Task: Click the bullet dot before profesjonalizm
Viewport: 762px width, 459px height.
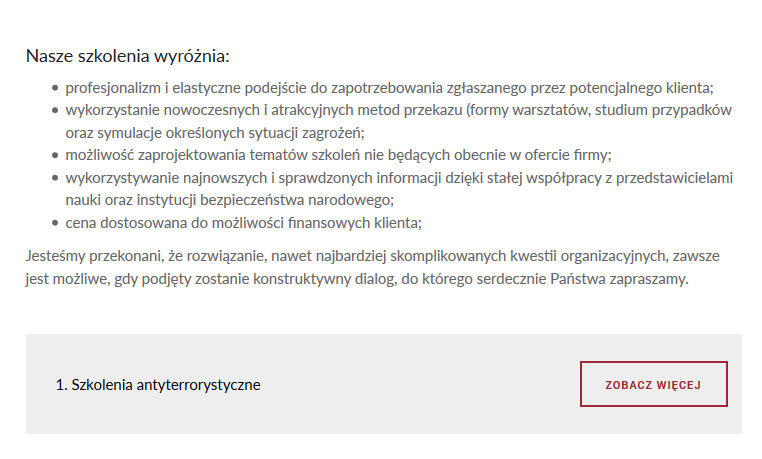Action: click(54, 88)
